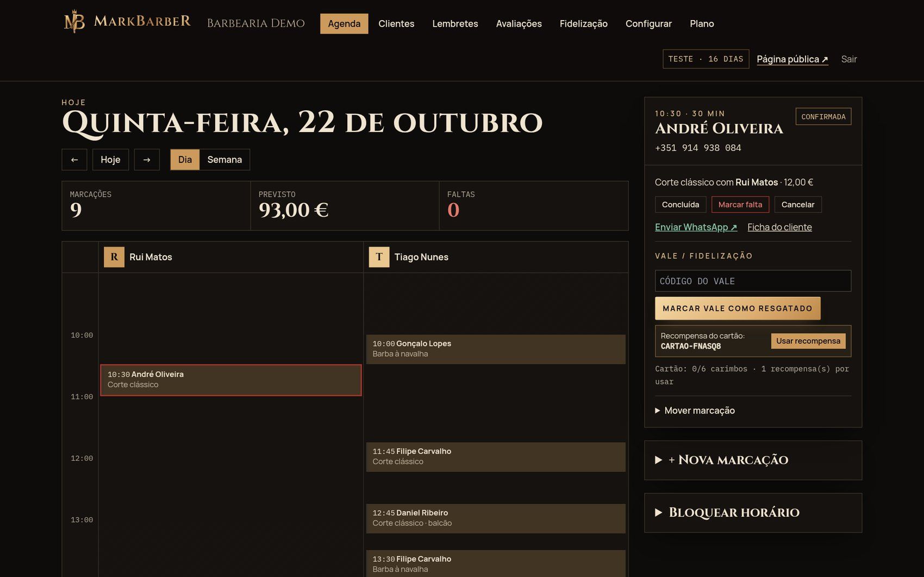Jump to today with Hoje button
The height and width of the screenshot is (577, 924).
tap(110, 160)
